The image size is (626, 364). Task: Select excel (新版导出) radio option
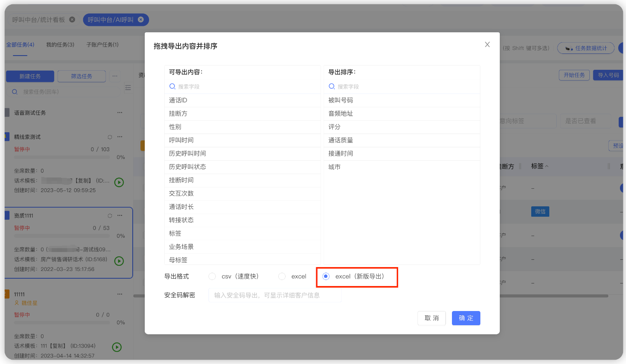tap(326, 277)
